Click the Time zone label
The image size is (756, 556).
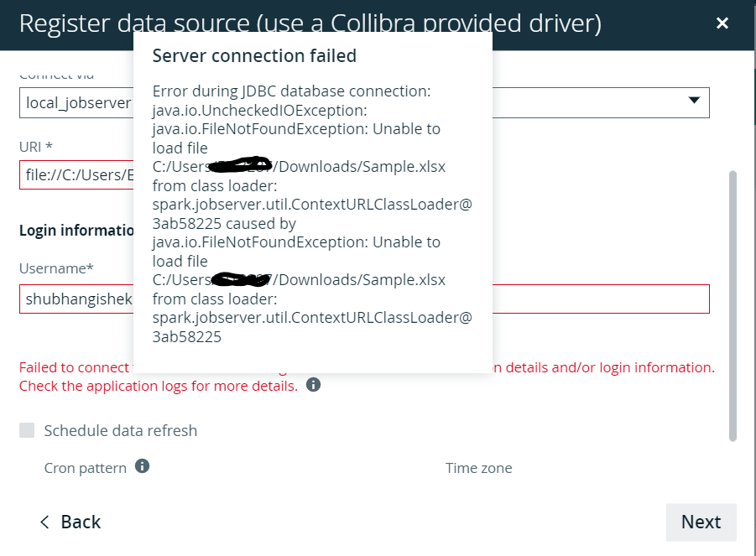coord(479,468)
